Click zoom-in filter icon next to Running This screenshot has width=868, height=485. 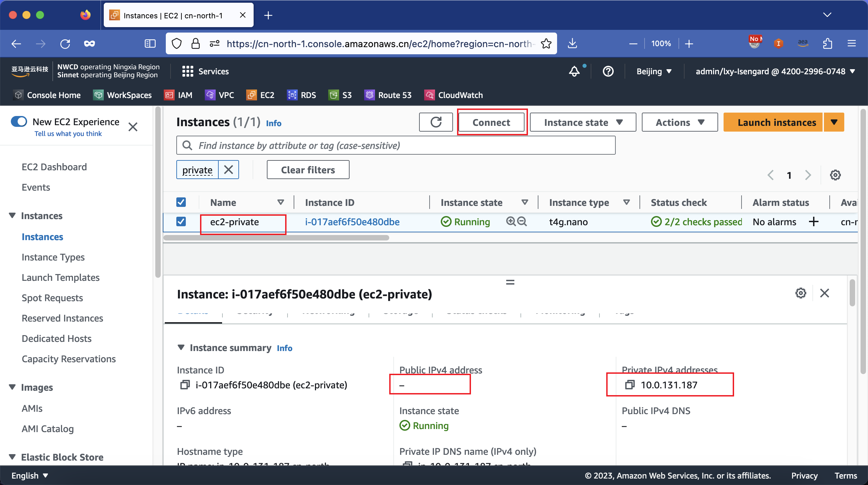(511, 221)
